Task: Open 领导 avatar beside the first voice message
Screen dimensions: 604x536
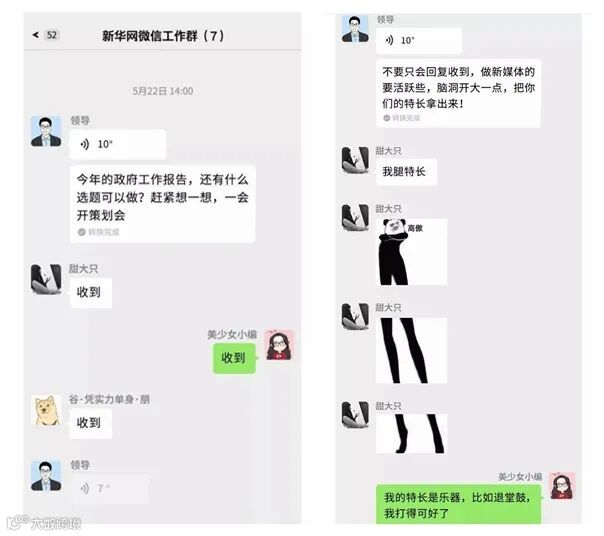Action: click(x=46, y=131)
